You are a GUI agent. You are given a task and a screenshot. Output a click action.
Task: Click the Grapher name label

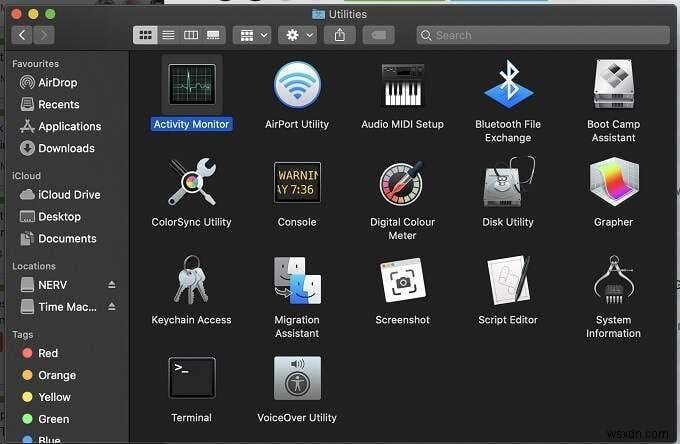click(x=613, y=222)
